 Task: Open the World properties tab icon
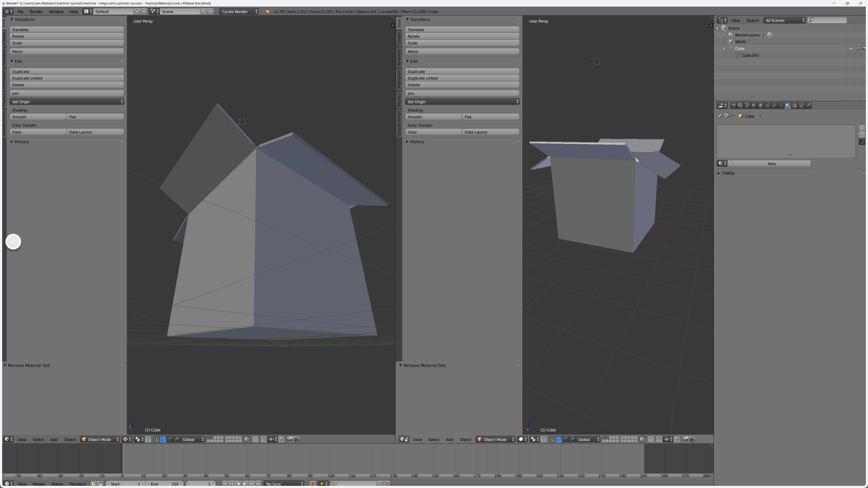point(754,106)
